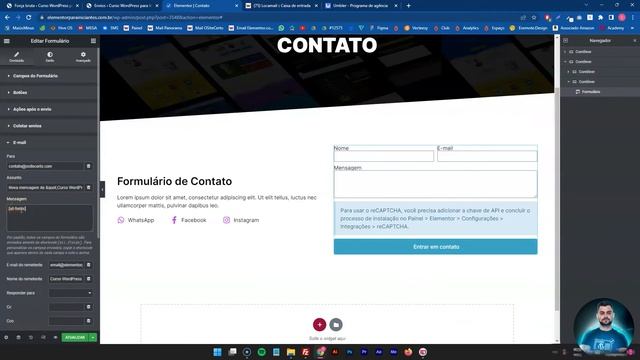Viewport: 640px width, 360px height.
Task: Expand the third nested Contêiner in Navigator
Action: click(x=569, y=71)
